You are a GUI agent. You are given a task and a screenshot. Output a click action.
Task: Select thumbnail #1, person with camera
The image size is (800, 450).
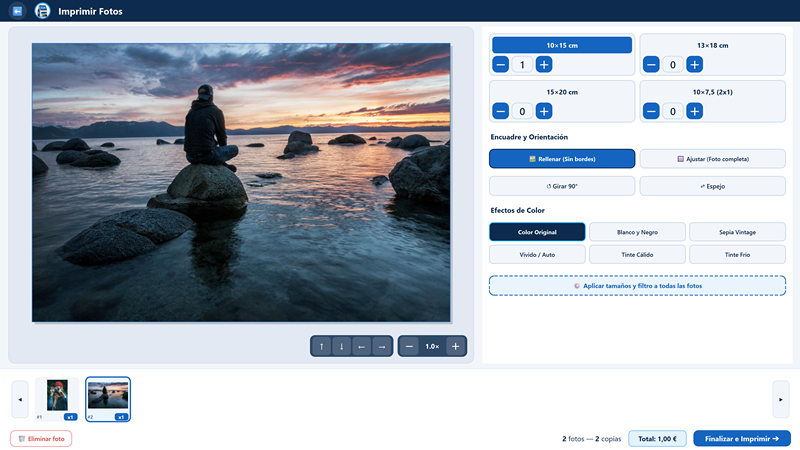click(x=57, y=399)
